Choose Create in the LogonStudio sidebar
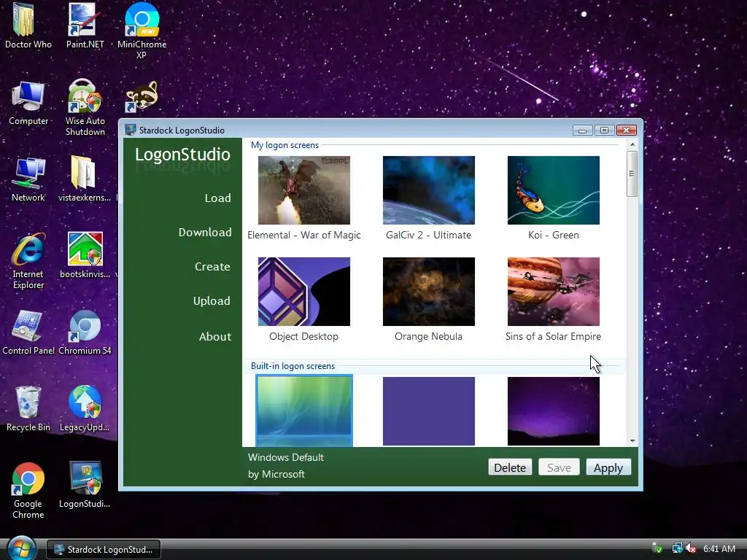The height and width of the screenshot is (560, 747). 212,267
